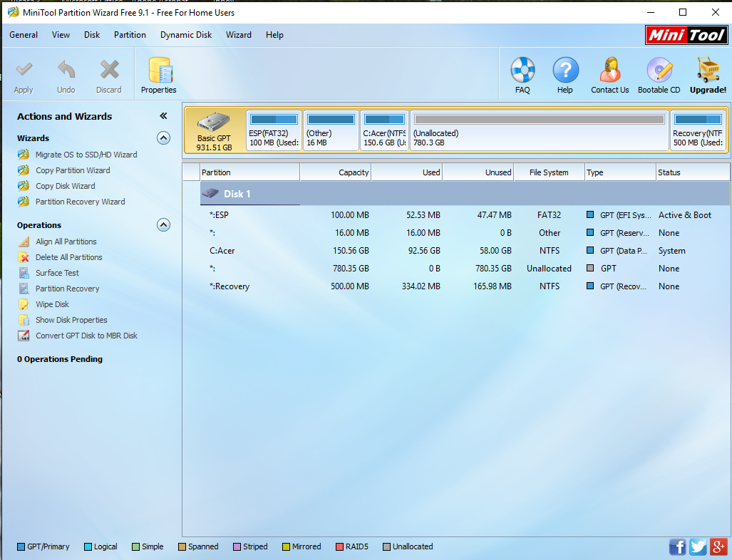This screenshot has width=732, height=560.
Task: Open the Dynamic Disk menu
Action: pyautogui.click(x=186, y=35)
